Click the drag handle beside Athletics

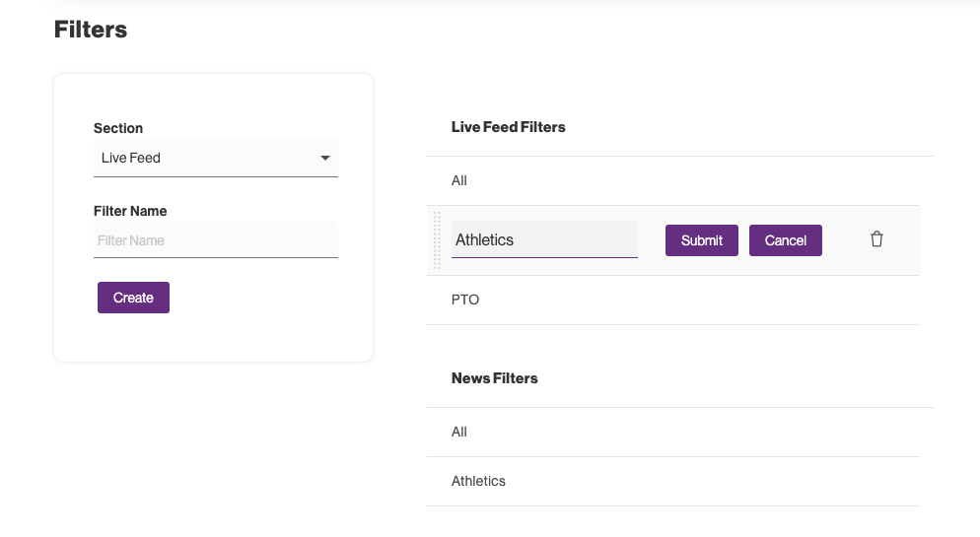pos(438,240)
